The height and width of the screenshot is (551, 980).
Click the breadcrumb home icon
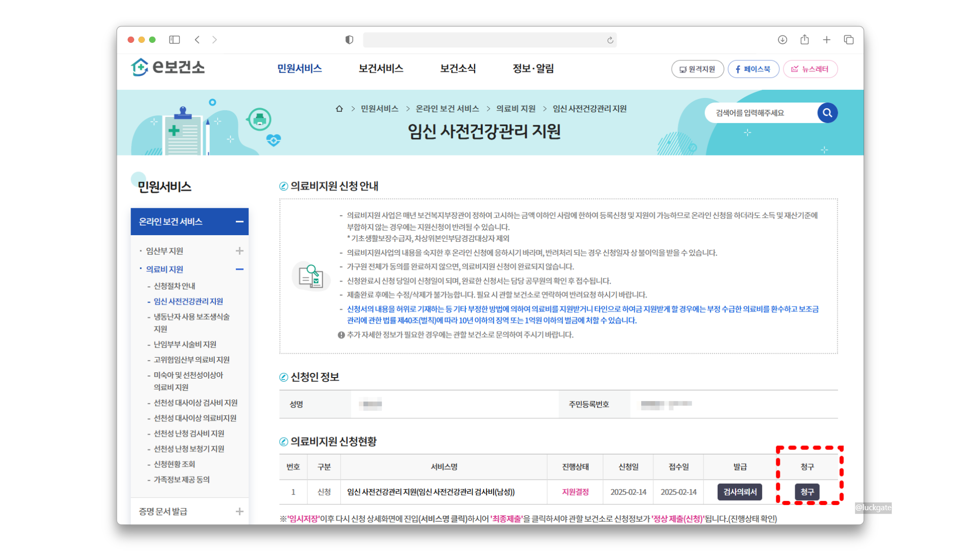[339, 109]
